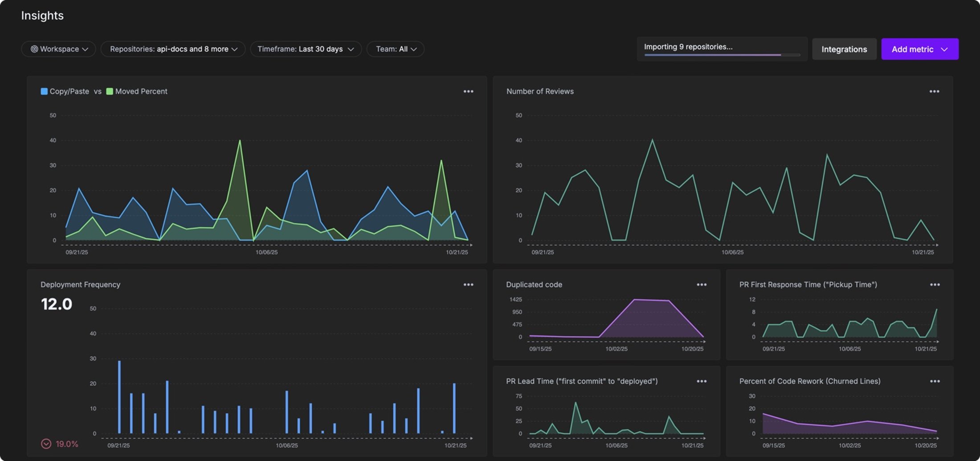Click the Insights page heading
The image size is (980, 461).
42,16
